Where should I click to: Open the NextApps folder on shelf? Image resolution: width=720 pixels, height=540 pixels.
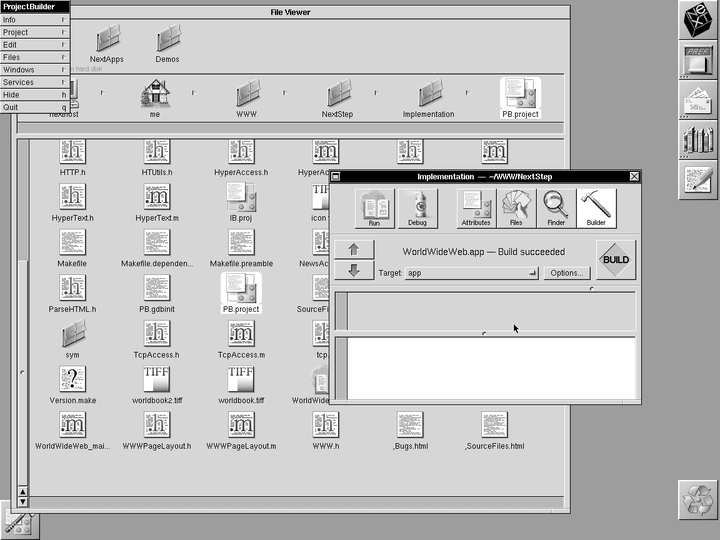(x=107, y=40)
